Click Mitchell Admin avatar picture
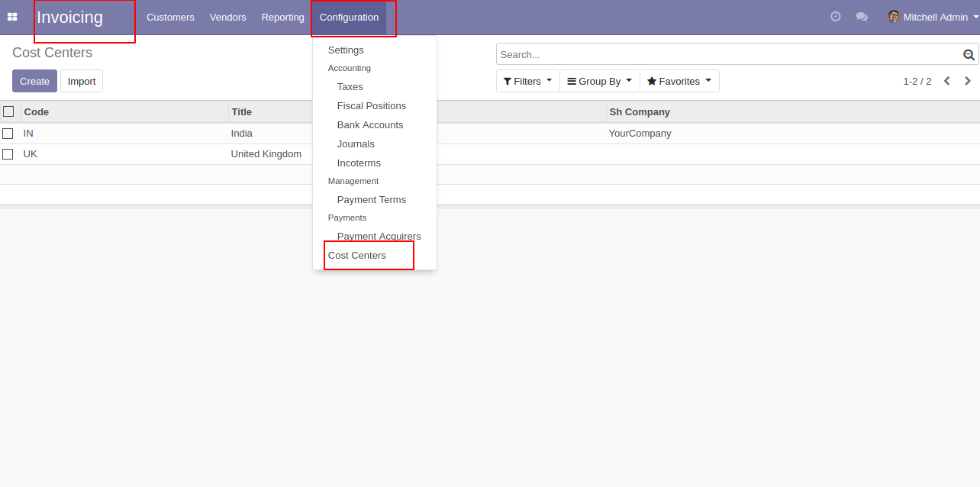Viewport: 980px width, 487px height. tap(894, 17)
